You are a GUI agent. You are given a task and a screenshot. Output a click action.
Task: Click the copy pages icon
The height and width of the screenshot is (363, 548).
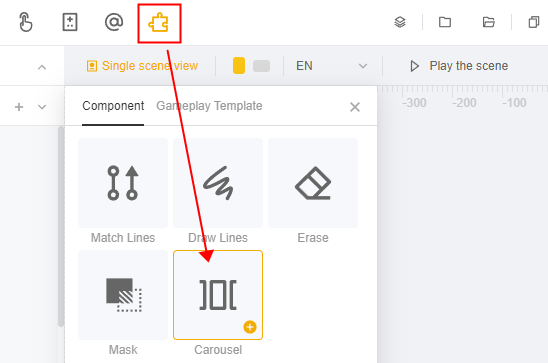[533, 22]
